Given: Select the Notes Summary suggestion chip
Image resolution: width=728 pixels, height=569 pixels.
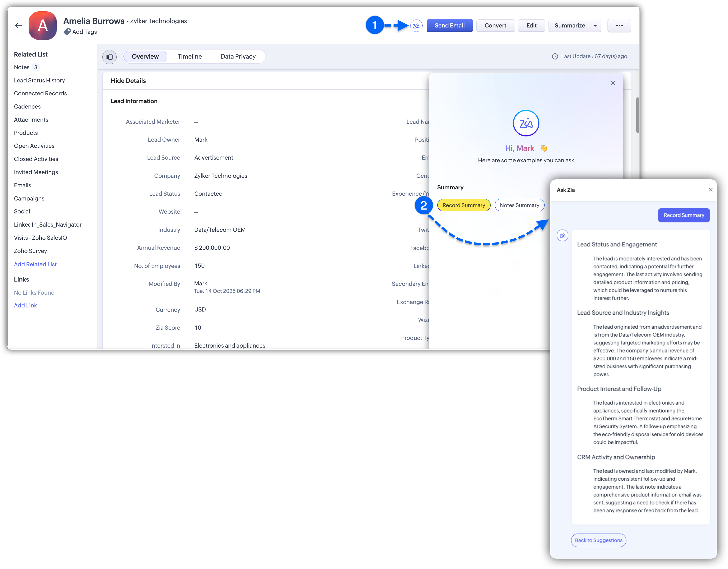Looking at the screenshot, I should click(x=519, y=205).
